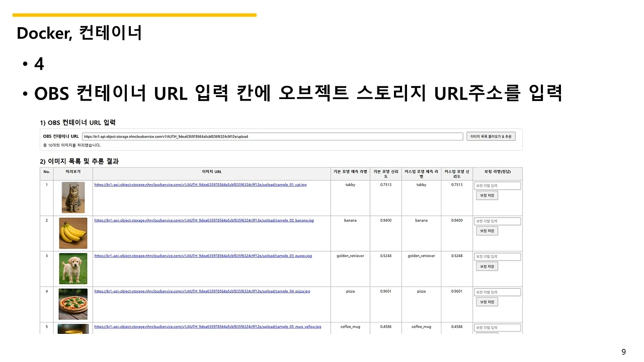
Task: Click the puppy preview thumbnail
Action: (x=73, y=268)
